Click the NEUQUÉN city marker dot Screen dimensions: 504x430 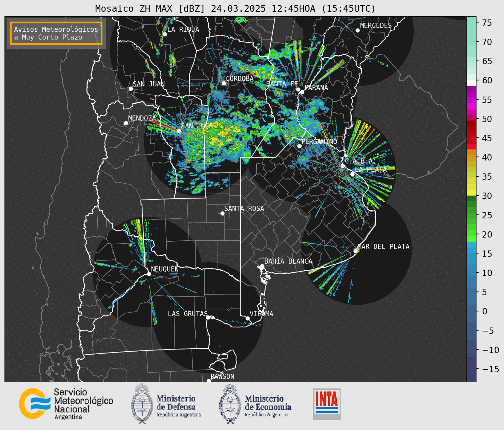(149, 274)
